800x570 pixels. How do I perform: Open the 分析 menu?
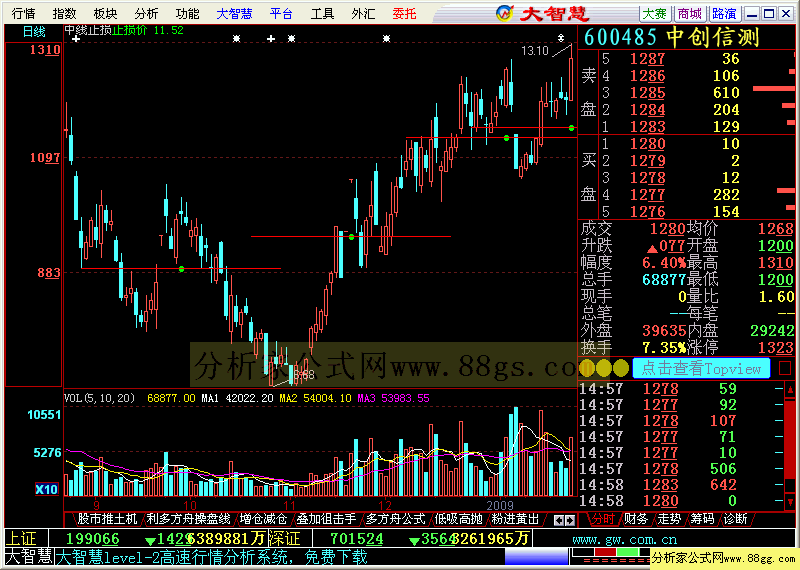(146, 13)
